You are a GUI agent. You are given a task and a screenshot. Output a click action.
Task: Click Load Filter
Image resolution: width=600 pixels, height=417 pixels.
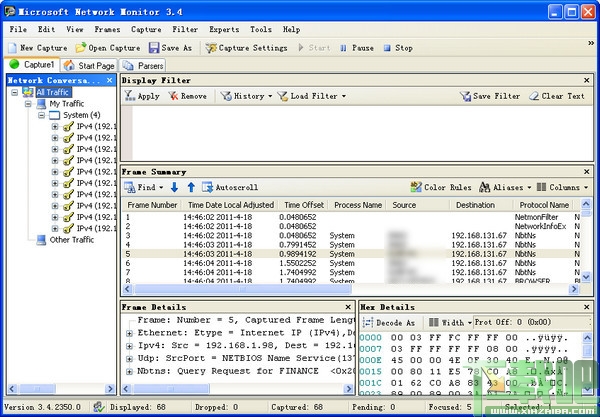[307, 96]
